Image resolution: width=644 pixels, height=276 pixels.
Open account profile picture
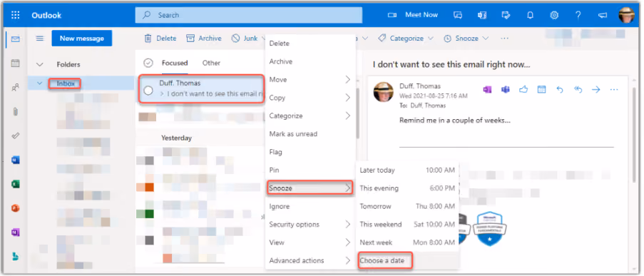(626, 15)
